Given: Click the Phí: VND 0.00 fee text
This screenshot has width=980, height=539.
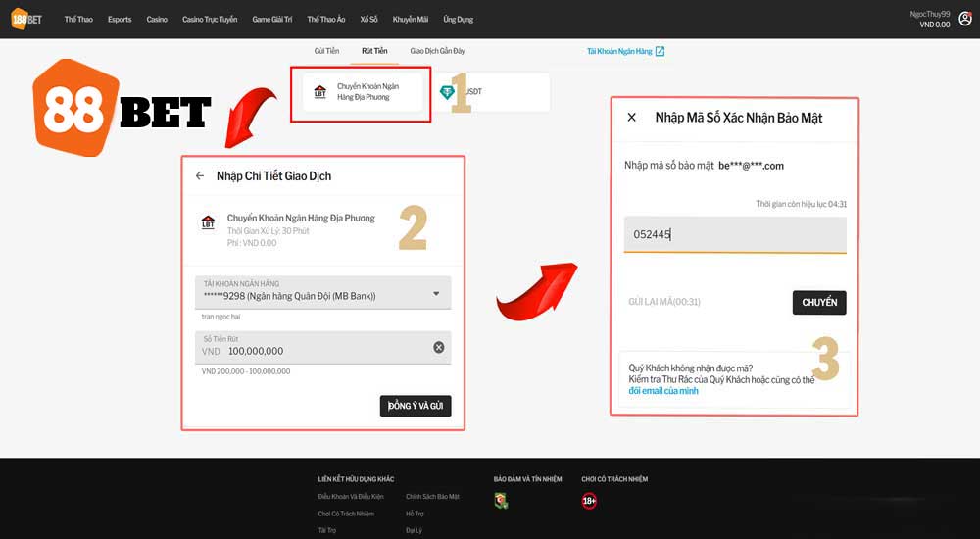Looking at the screenshot, I should click(252, 243).
